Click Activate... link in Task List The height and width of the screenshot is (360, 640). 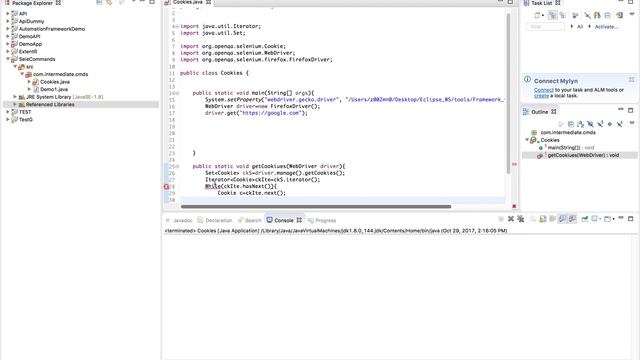pyautogui.click(x=606, y=27)
